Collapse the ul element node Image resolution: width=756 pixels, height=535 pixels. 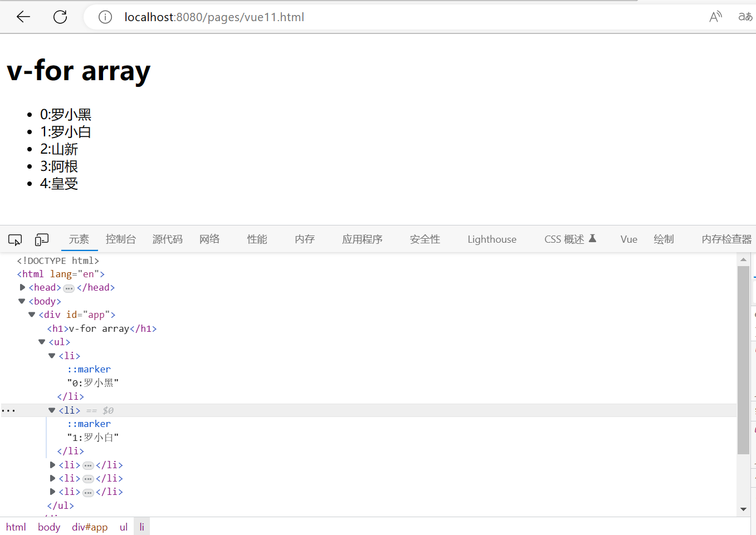[41, 341]
